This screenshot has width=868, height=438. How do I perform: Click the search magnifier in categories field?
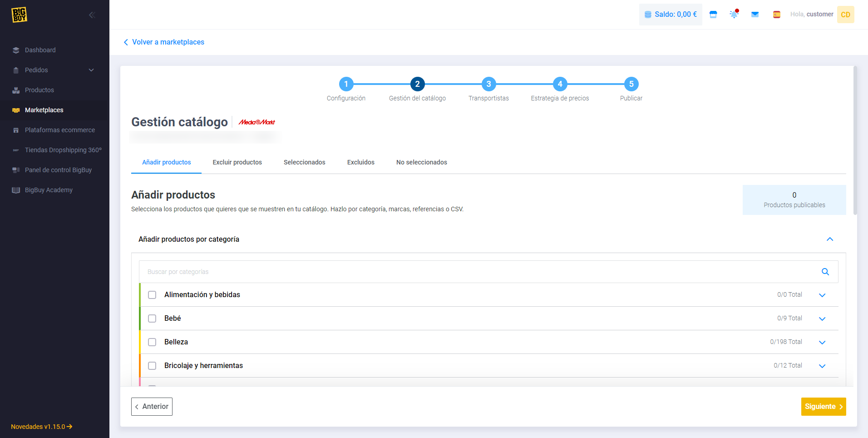point(825,272)
